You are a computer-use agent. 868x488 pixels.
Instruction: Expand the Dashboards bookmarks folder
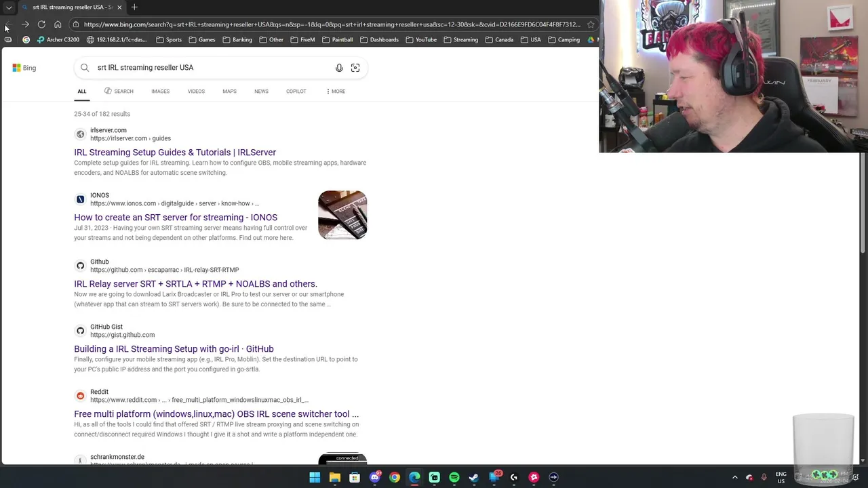point(379,39)
